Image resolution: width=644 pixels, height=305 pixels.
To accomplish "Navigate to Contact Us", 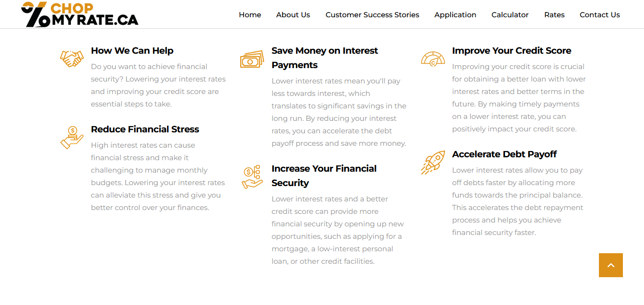I will [x=600, y=15].
